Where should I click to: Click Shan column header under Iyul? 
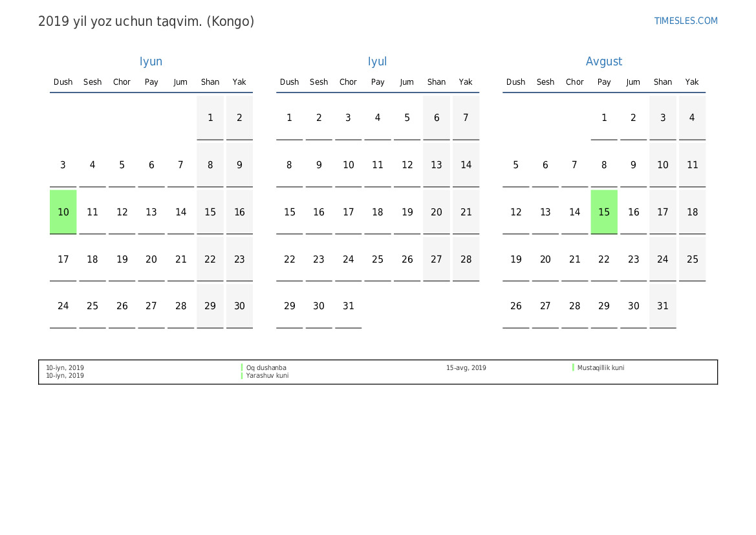click(x=437, y=82)
